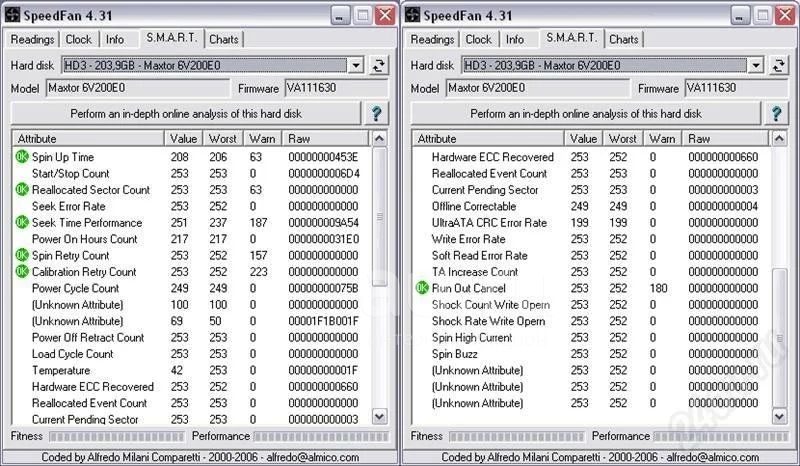Image resolution: width=800 pixels, height=466 pixels.
Task: Click the Warn column header in right window
Action: coord(662,138)
